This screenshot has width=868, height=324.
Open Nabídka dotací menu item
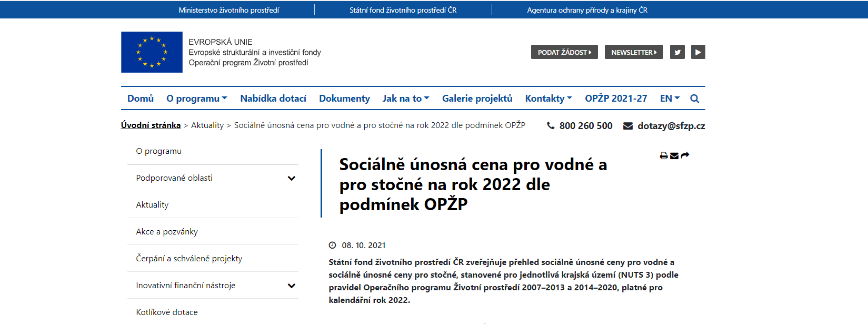tap(273, 99)
